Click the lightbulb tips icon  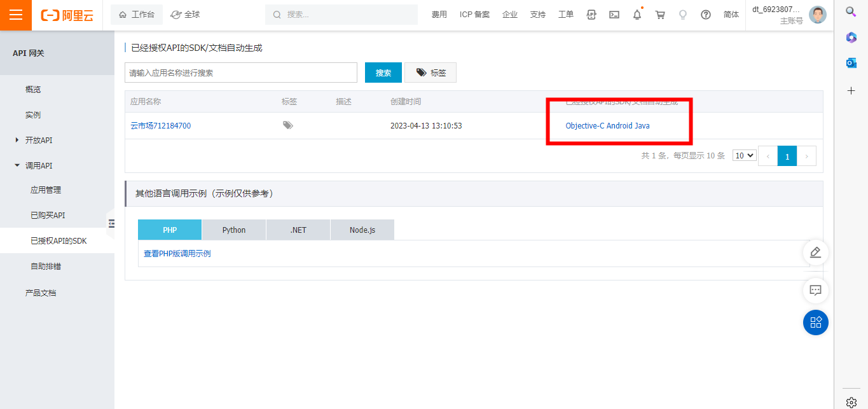pyautogui.click(x=683, y=15)
